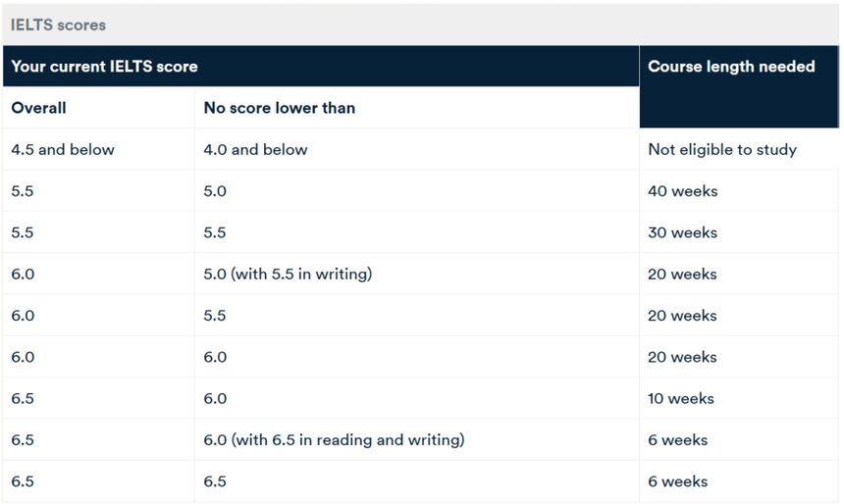Select the "Overall" column subheader
The height and width of the screenshot is (504, 844).
(39, 108)
